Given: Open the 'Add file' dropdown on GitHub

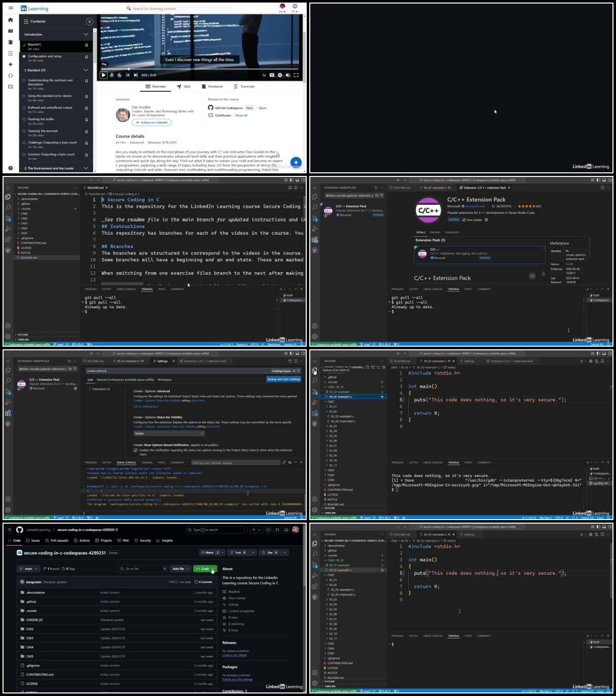Looking at the screenshot, I should (180, 569).
